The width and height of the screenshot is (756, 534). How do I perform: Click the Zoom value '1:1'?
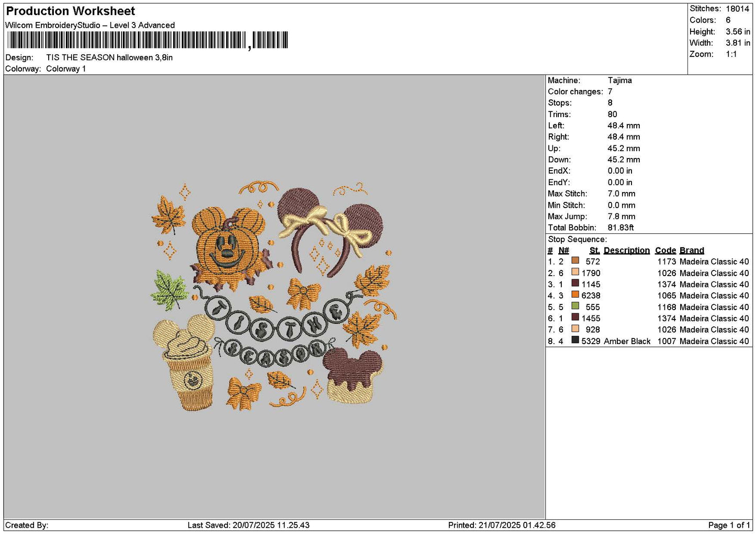[x=731, y=54]
